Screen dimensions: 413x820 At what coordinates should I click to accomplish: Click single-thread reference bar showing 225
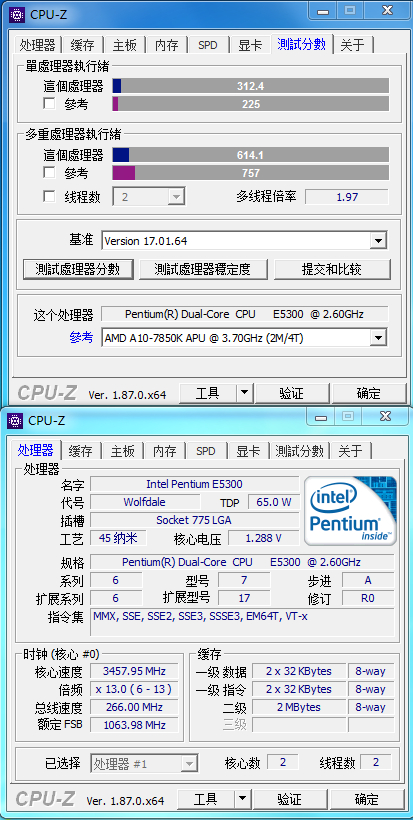(251, 104)
